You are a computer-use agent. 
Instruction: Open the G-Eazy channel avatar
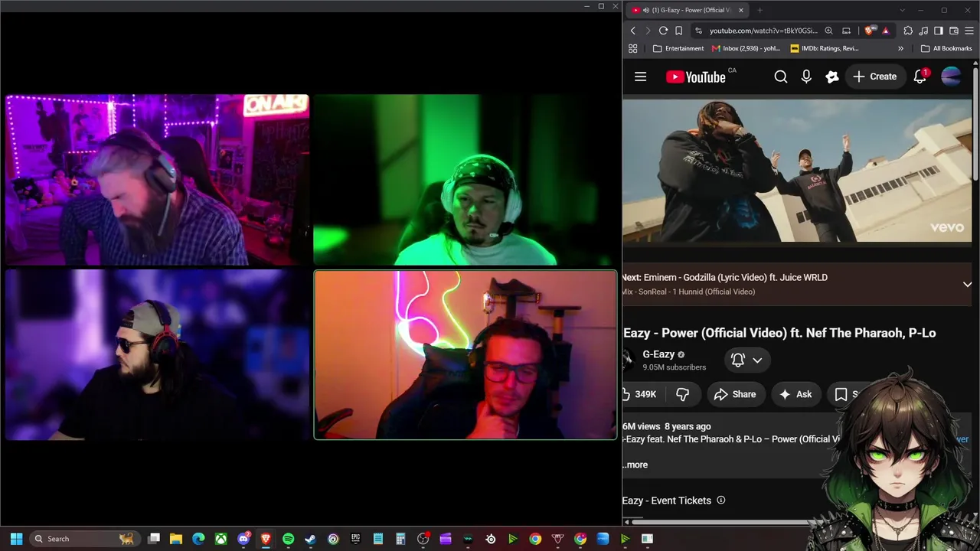pyautogui.click(x=628, y=360)
